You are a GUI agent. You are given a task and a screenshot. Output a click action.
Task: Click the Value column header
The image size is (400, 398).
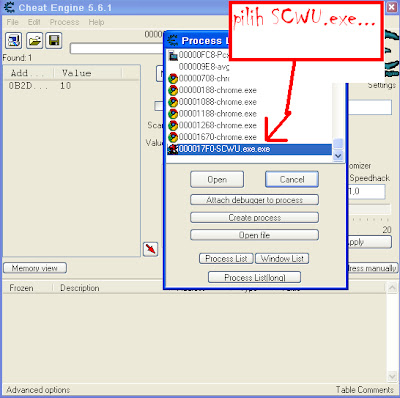pyautogui.click(x=87, y=73)
